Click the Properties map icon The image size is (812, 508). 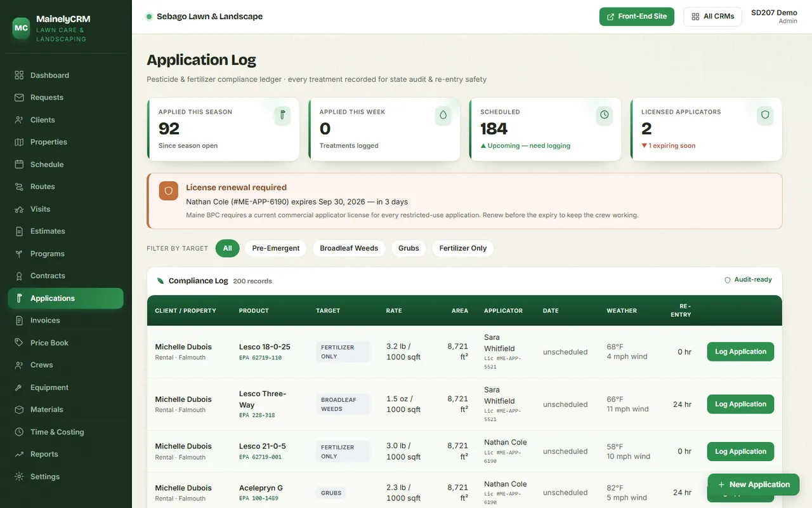coord(19,142)
